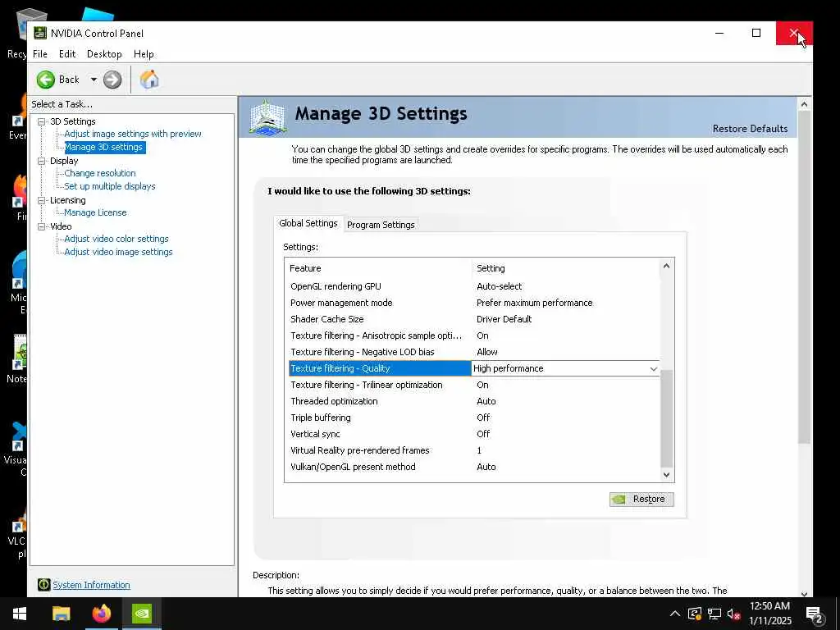Open the Home icon in toolbar

pyautogui.click(x=149, y=80)
